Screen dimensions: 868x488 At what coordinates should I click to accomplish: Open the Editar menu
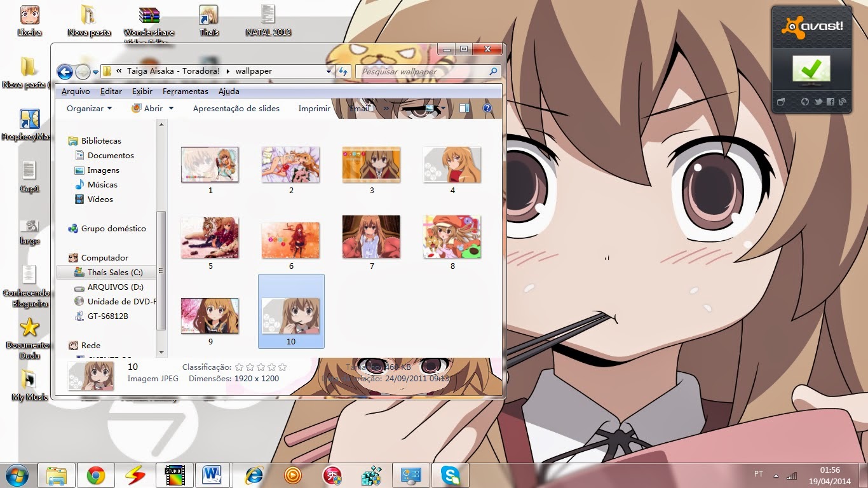coord(111,91)
